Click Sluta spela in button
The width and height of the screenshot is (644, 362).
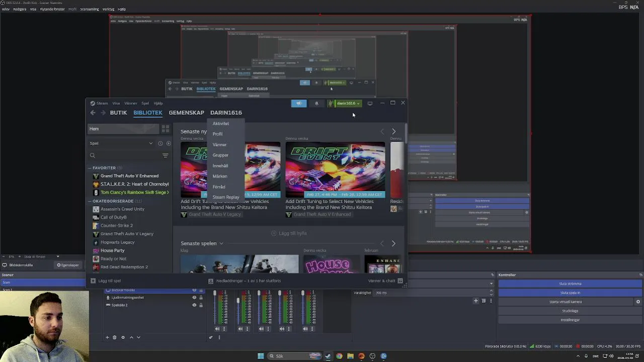click(x=570, y=293)
